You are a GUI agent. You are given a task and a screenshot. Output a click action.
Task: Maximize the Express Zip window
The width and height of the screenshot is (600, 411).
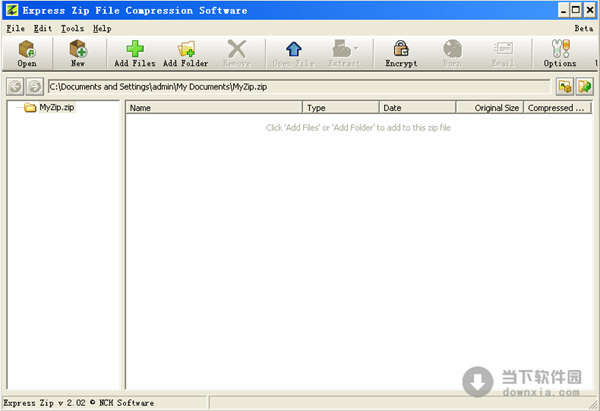[x=576, y=10]
